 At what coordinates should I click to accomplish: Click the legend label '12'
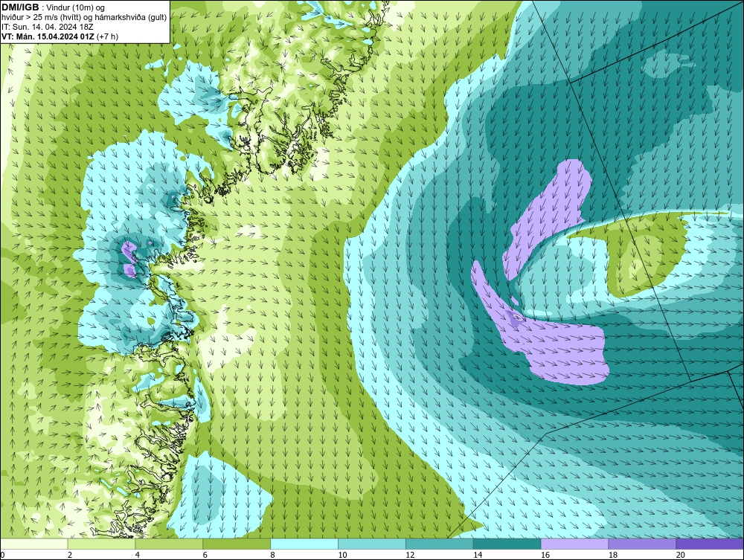(x=410, y=555)
